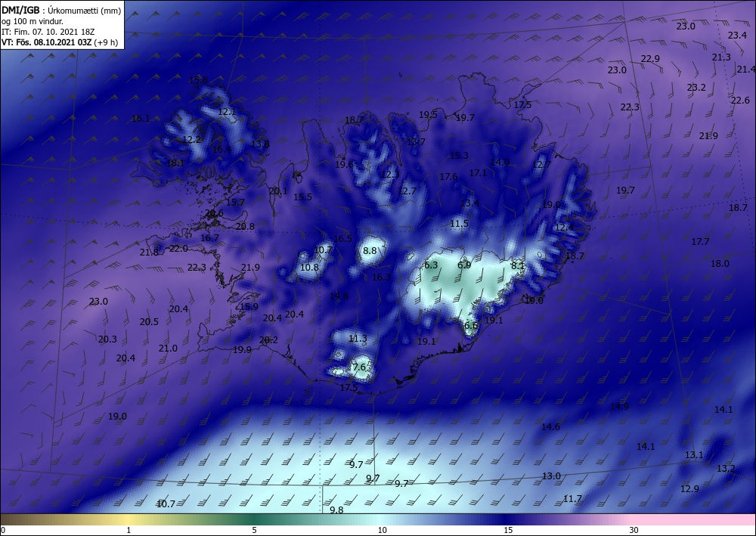Select the 23.2 map value
The image size is (756, 536).
click(696, 87)
